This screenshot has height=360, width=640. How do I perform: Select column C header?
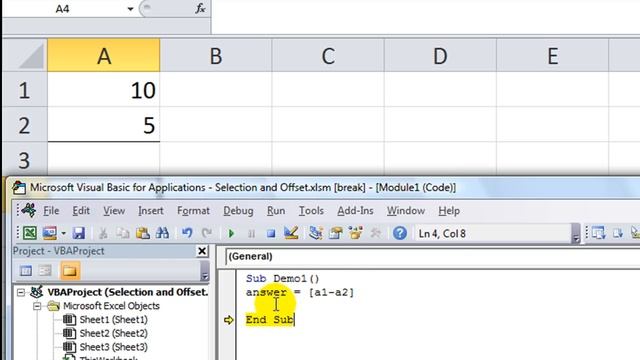(328, 56)
